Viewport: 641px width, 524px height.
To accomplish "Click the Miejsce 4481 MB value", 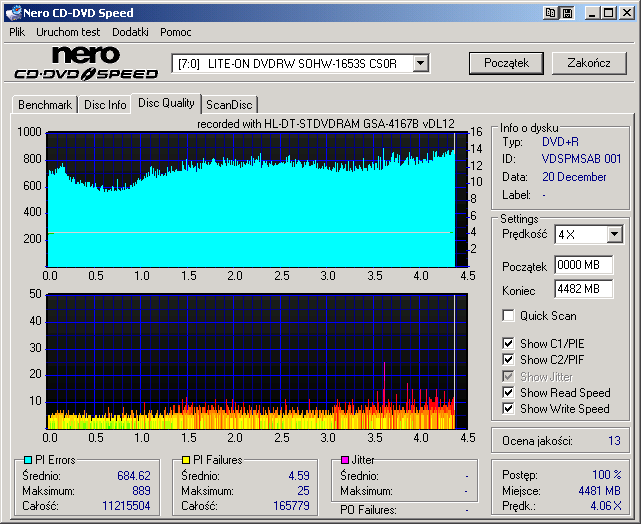I will [600, 490].
